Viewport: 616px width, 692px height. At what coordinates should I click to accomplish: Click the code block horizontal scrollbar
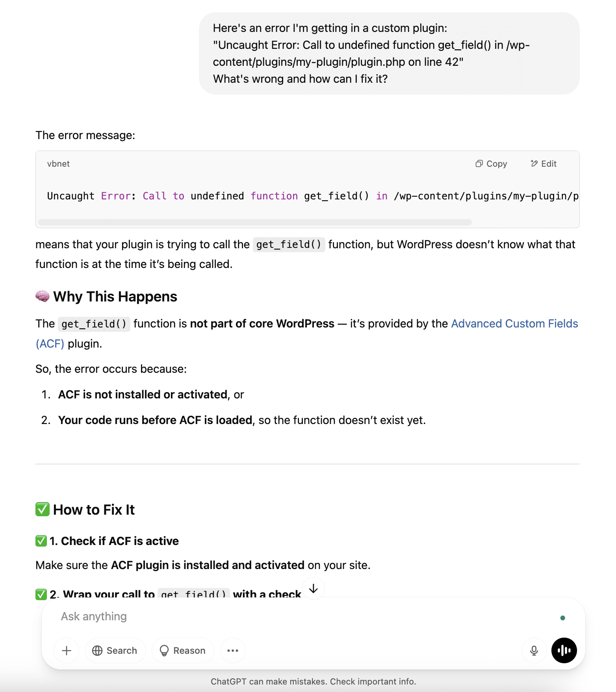coord(255,222)
